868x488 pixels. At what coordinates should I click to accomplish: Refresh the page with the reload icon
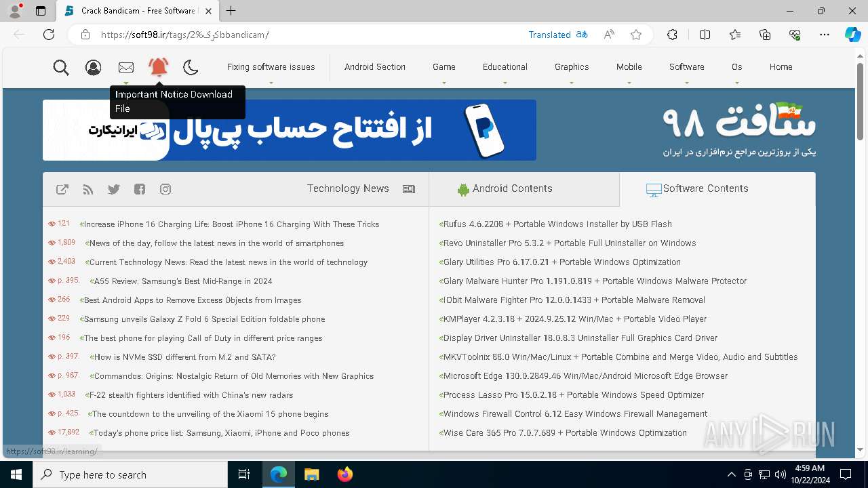[49, 35]
